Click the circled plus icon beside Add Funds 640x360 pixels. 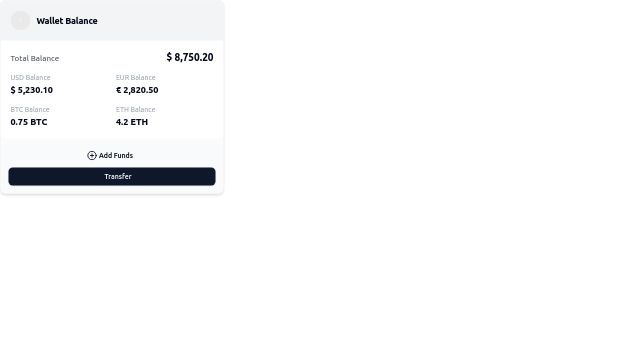click(x=92, y=156)
